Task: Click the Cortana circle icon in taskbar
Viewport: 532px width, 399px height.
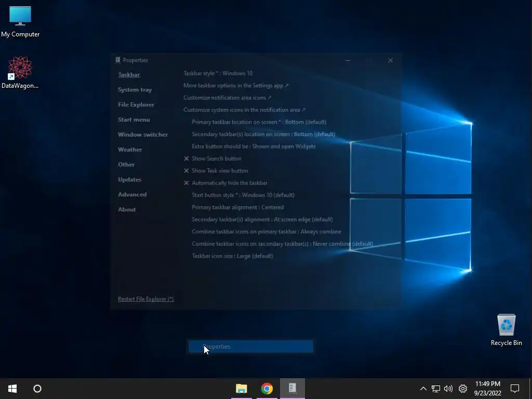Action: [37, 389]
